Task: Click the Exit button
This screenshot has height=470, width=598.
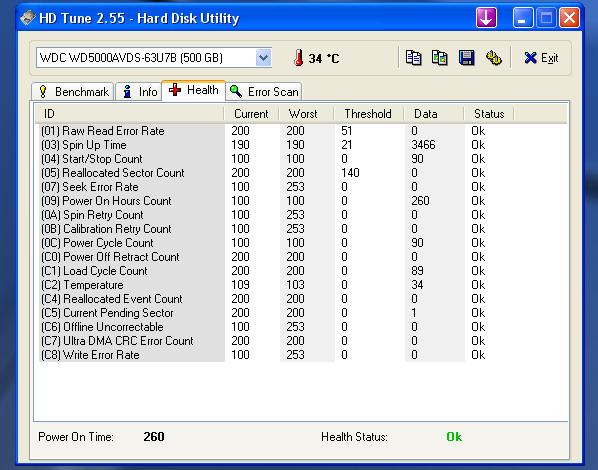Action: tap(540, 58)
